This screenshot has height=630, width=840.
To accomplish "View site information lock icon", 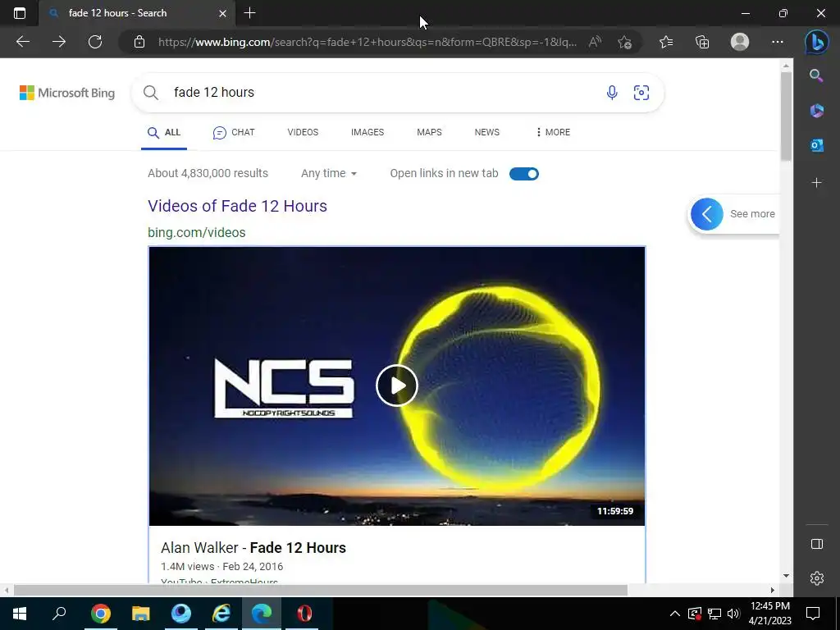I will tap(139, 42).
